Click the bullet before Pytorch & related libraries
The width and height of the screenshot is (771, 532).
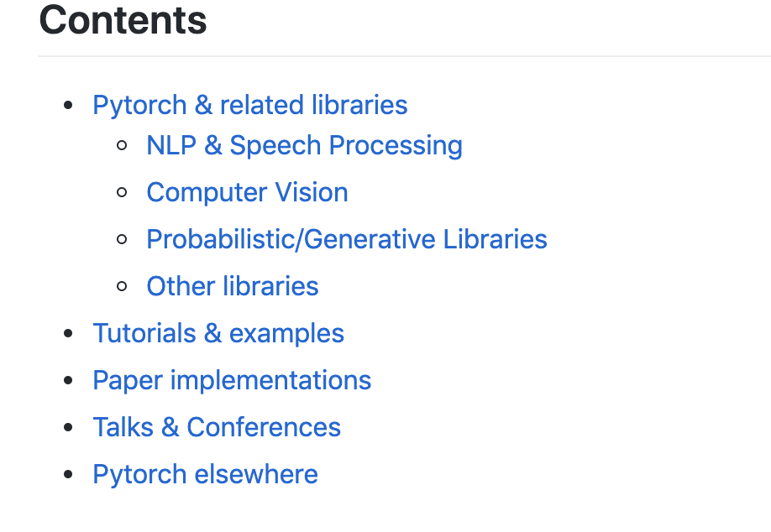[69, 106]
